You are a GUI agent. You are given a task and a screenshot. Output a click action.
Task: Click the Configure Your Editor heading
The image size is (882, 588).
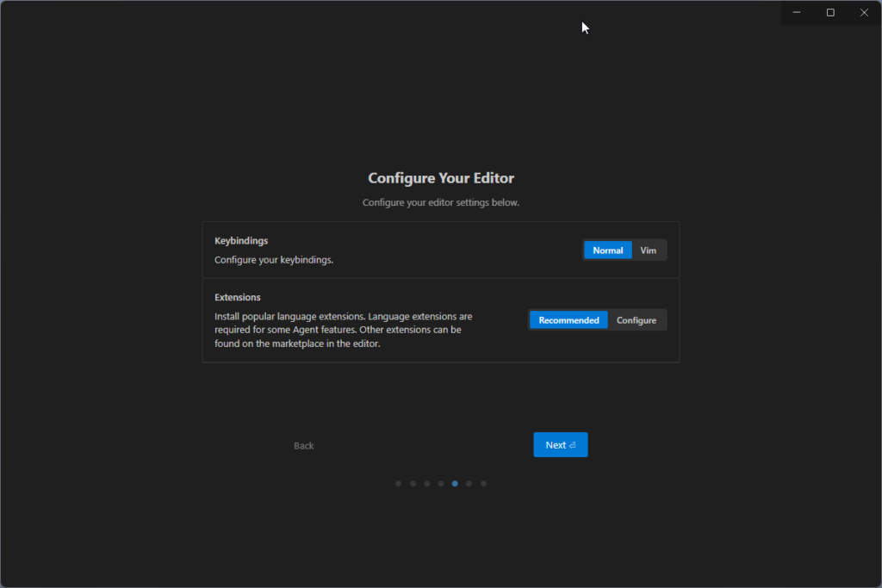pyautogui.click(x=441, y=178)
